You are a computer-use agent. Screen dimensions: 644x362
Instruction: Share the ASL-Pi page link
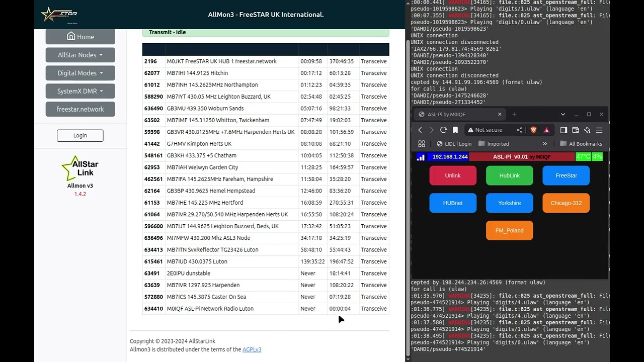pos(519,130)
